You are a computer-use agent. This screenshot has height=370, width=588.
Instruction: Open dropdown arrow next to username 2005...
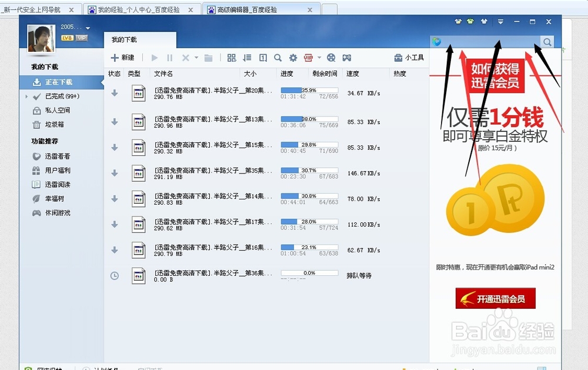pos(88,28)
